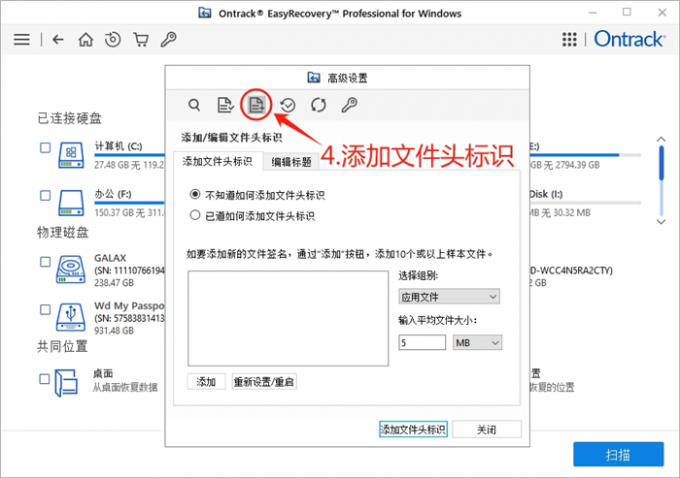The width and height of the screenshot is (680, 478).
Task: Click the C: drive usage bar
Action: [x=130, y=155]
